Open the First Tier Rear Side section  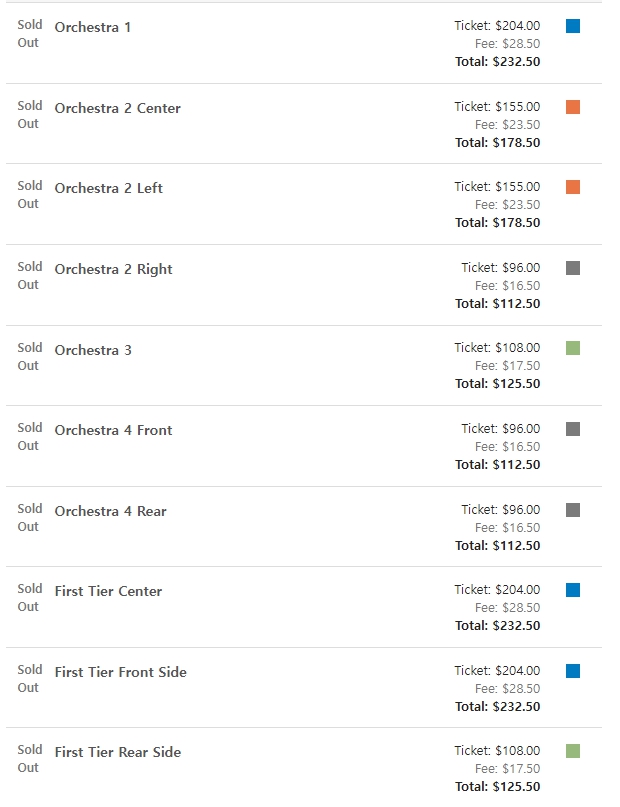pos(118,752)
